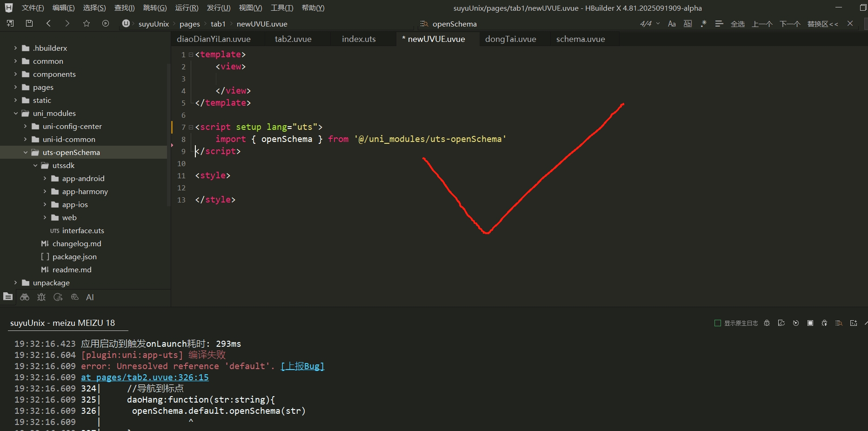
Task: Enable the 显示原生日志 checkbox
Action: [717, 323]
